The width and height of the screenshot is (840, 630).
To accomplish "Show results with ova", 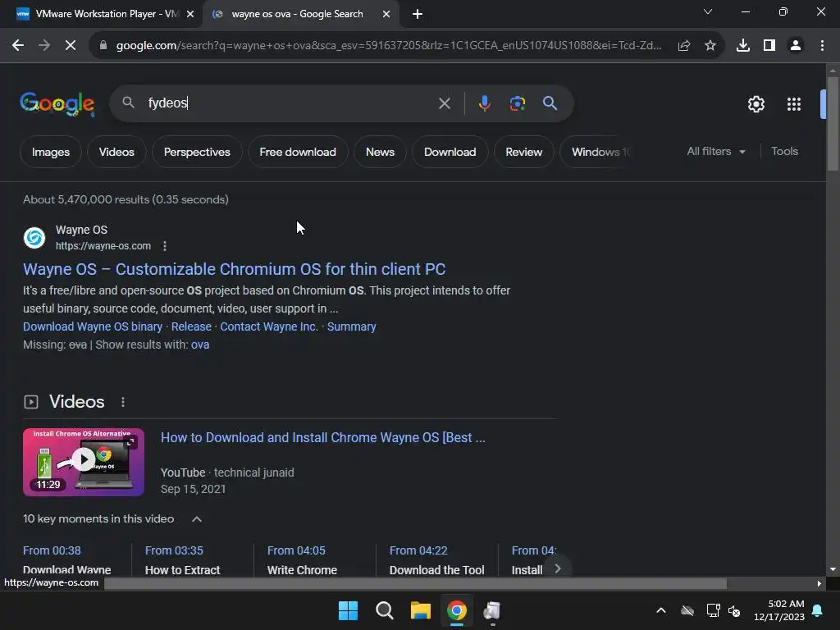I will 200,345.
